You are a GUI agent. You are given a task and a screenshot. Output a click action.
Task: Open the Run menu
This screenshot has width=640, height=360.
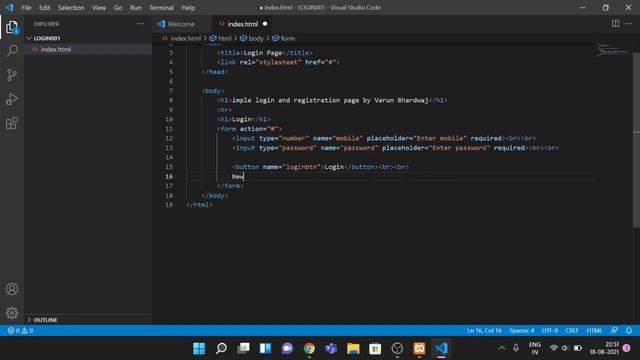(136, 8)
